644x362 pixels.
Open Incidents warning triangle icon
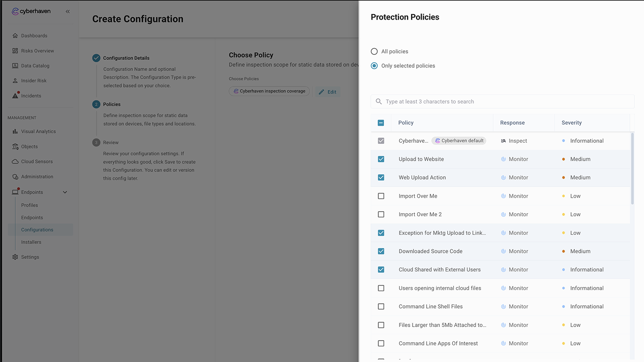[x=15, y=96]
